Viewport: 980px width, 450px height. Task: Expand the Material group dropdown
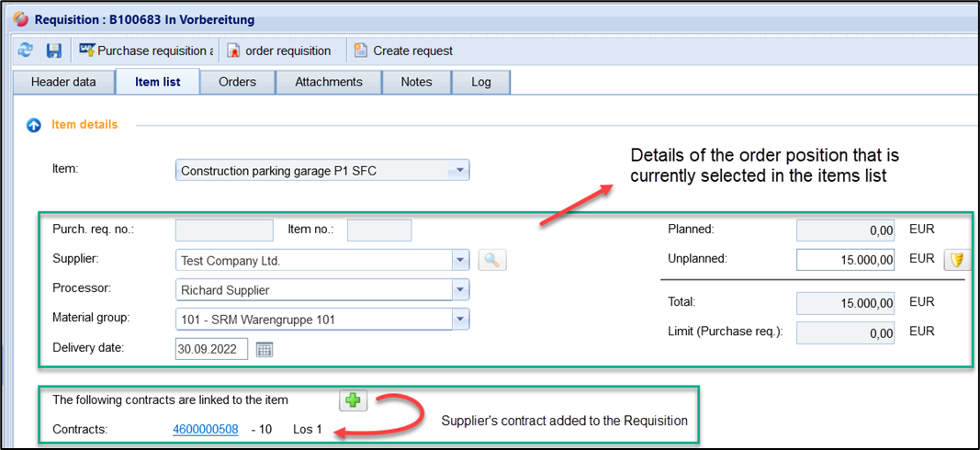tap(460, 320)
